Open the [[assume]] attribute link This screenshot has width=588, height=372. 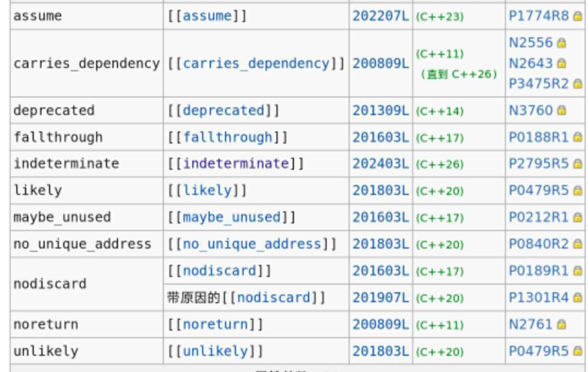tap(207, 16)
